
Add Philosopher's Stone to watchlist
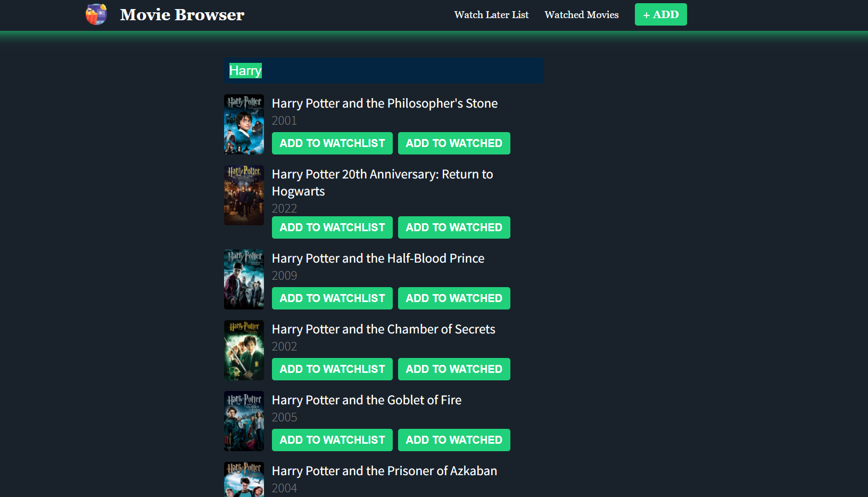pyautogui.click(x=332, y=143)
